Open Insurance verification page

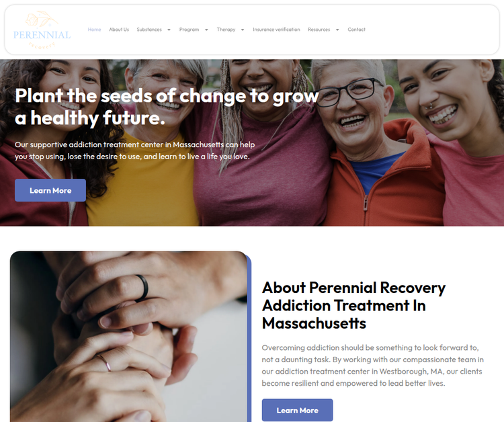click(x=276, y=30)
